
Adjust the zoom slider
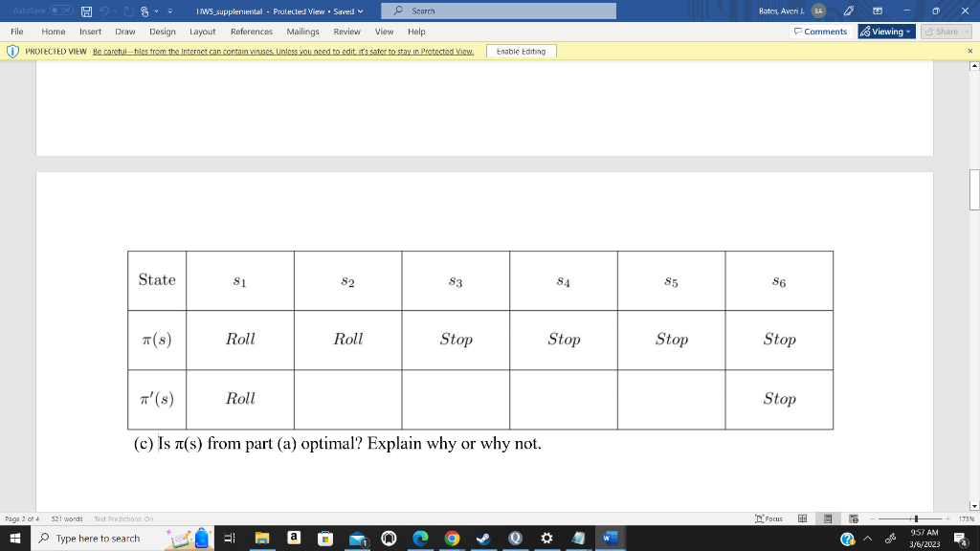[x=916, y=518]
